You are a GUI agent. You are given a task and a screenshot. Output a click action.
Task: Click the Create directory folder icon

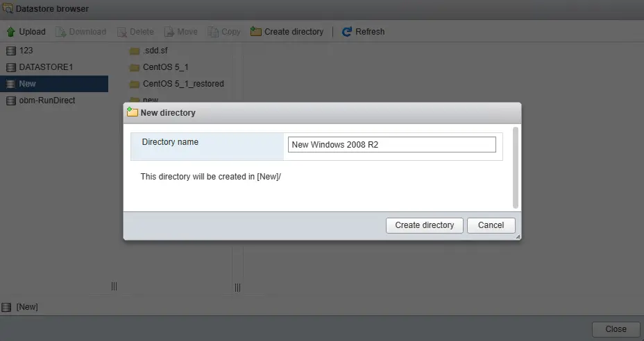click(x=256, y=32)
